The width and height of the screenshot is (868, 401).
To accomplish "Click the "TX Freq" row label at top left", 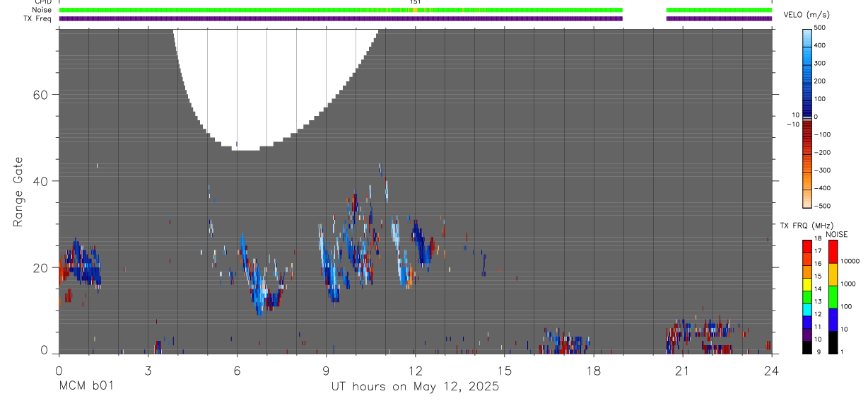I will click(x=37, y=18).
